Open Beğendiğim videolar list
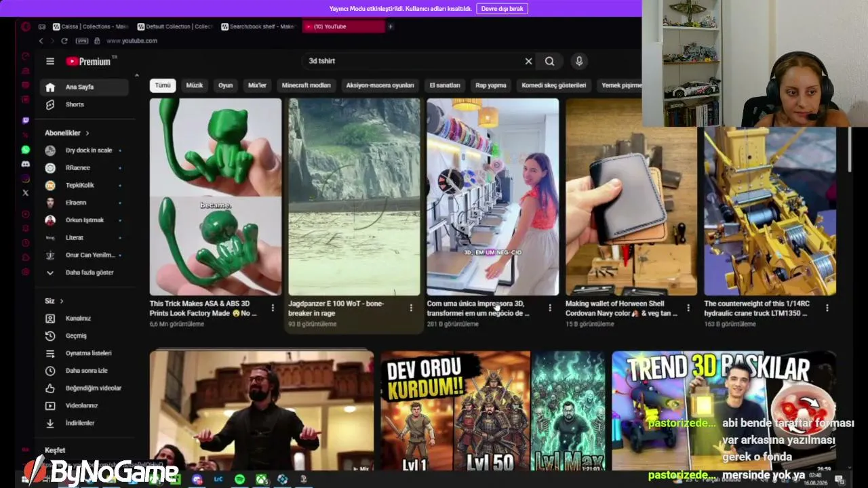868x488 pixels. tap(83, 388)
